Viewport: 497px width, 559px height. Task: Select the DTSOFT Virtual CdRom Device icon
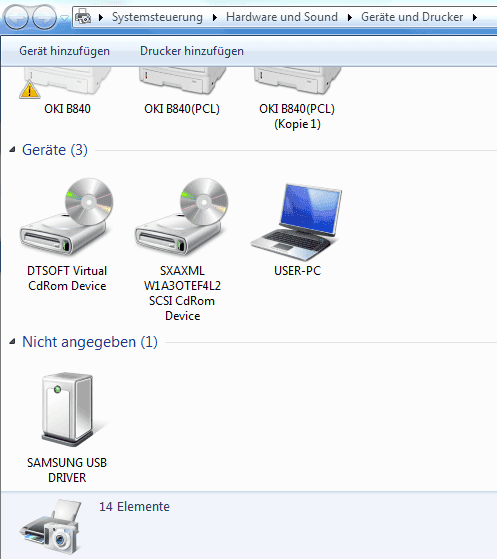[67, 216]
